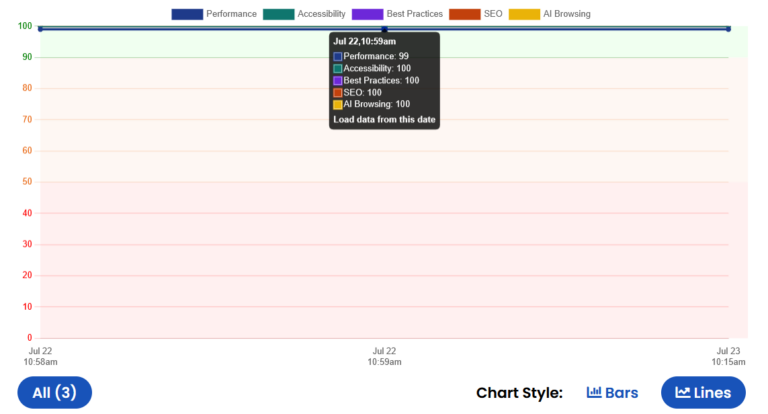Select the Jul 22 10:59am data point
This screenshot has height=414, width=768.
[384, 29]
